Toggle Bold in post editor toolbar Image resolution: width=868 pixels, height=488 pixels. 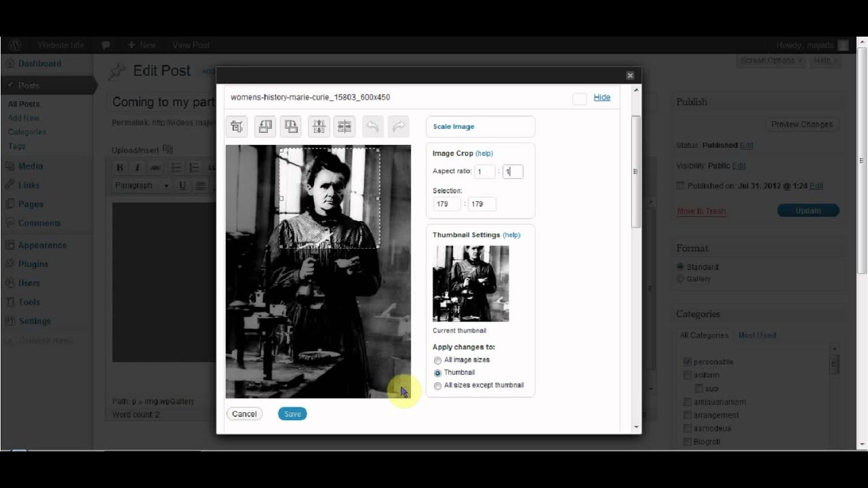tap(120, 167)
